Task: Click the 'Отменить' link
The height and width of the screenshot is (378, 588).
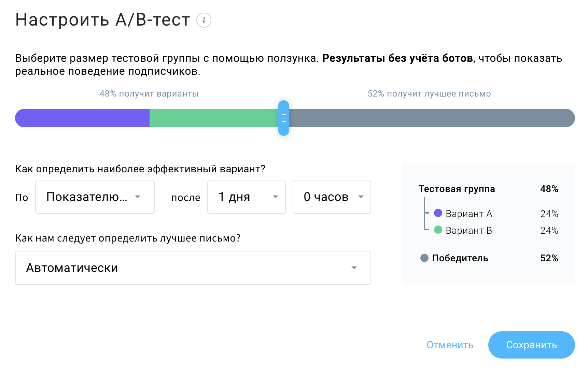Action: (x=450, y=345)
